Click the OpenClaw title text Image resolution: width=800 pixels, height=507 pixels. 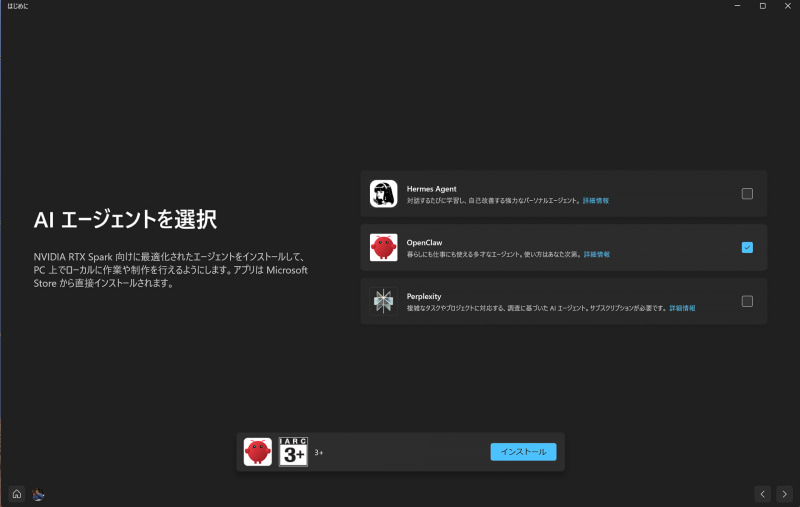pos(424,243)
